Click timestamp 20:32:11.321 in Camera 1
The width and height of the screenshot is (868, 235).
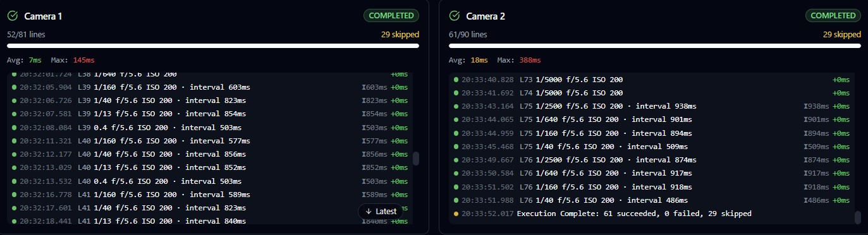[x=46, y=141]
